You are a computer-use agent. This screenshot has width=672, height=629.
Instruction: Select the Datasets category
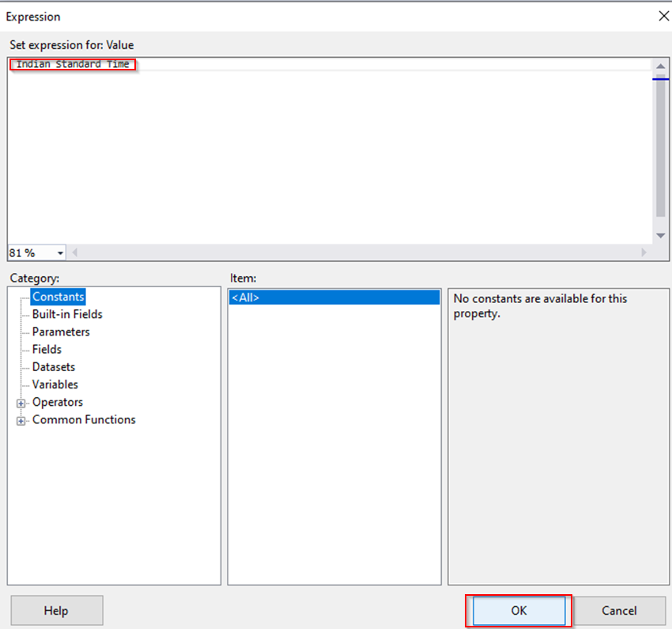pos(54,367)
